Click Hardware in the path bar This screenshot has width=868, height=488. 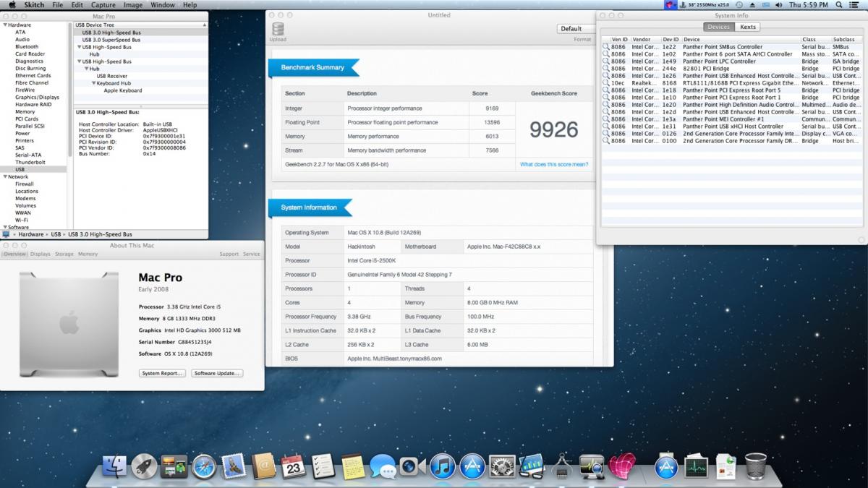click(31, 234)
